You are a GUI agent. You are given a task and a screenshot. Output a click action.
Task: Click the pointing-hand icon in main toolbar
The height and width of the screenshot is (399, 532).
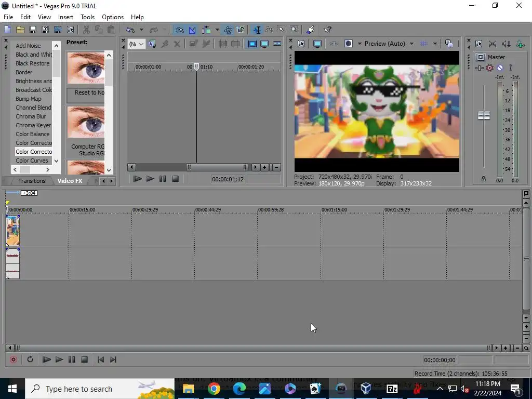click(310, 30)
